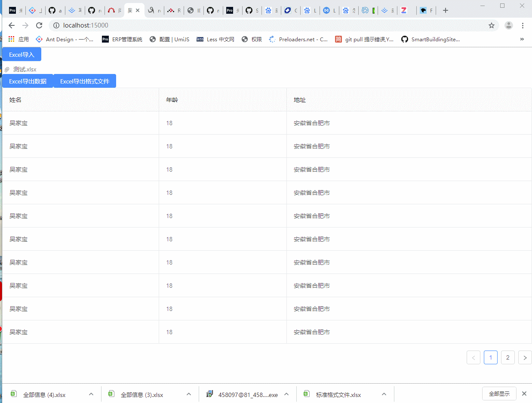Open the Chrome profile avatar
This screenshot has height=403, width=532.
coord(509,25)
